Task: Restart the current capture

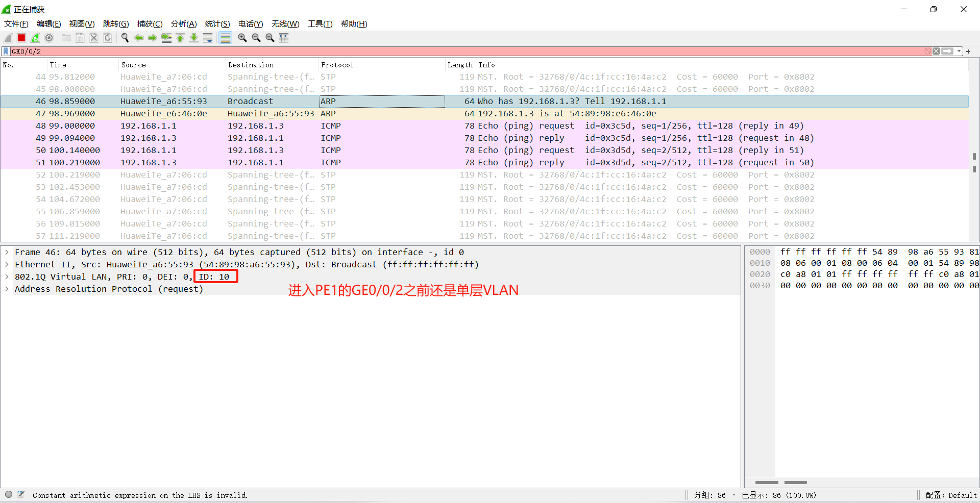Action: [35, 38]
